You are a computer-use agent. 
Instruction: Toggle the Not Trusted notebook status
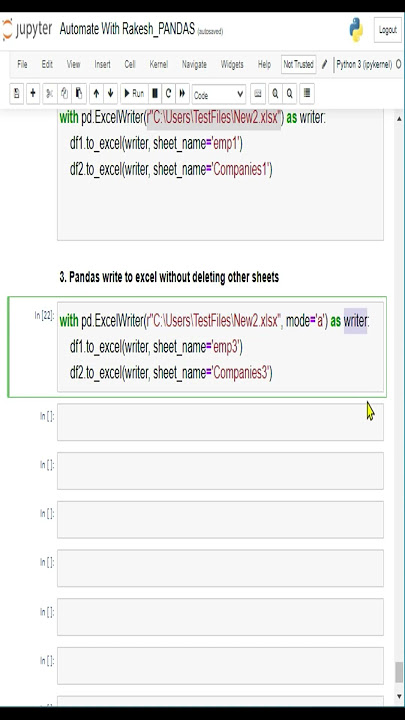pyautogui.click(x=298, y=65)
